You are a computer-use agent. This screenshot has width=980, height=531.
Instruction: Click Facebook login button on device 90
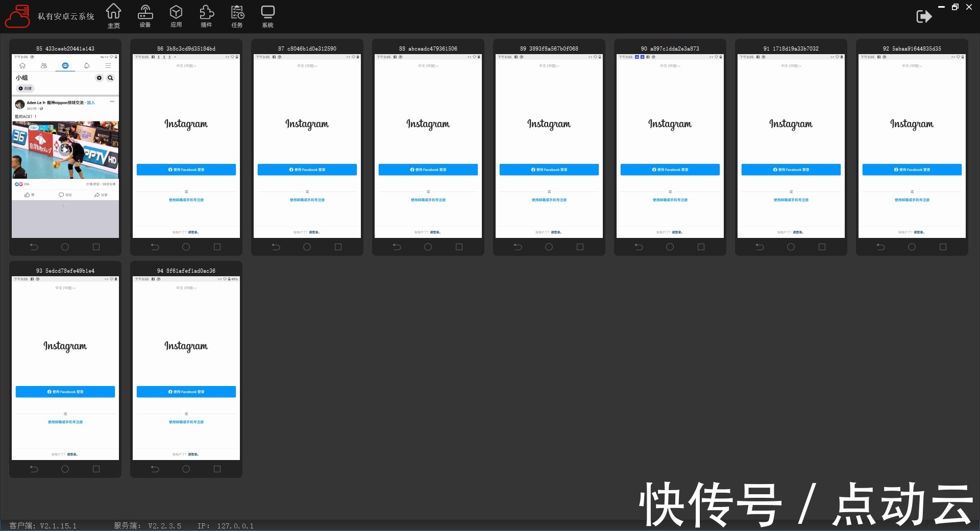click(670, 170)
